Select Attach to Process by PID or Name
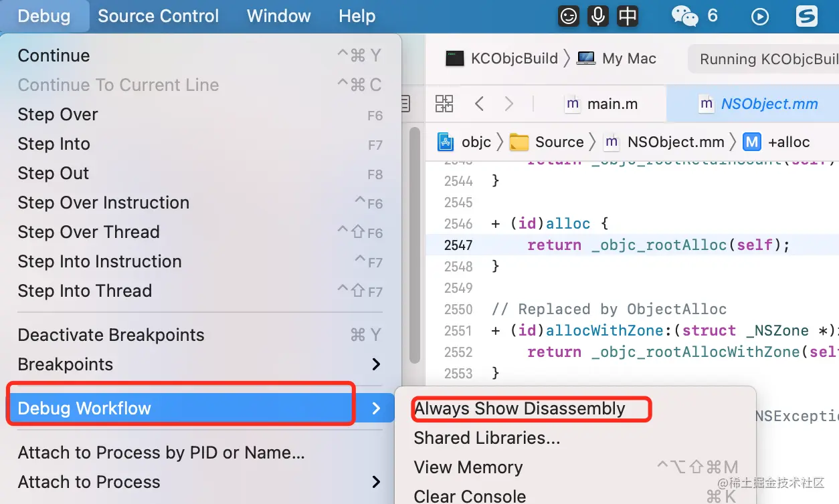839x504 pixels. pyautogui.click(x=201, y=453)
